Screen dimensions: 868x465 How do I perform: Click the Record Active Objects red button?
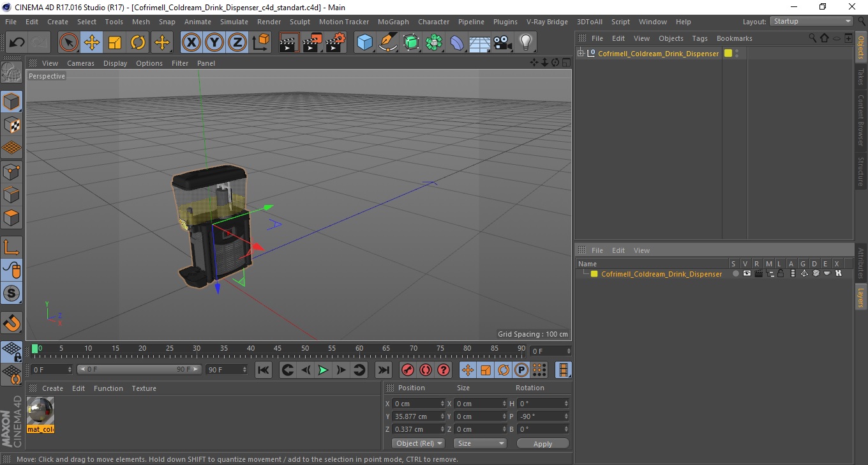click(x=408, y=370)
